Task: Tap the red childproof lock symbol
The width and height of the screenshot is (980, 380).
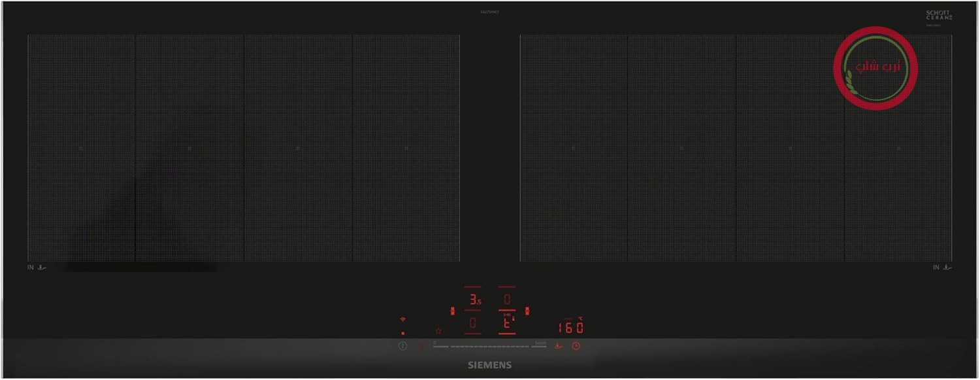Action: click(421, 346)
